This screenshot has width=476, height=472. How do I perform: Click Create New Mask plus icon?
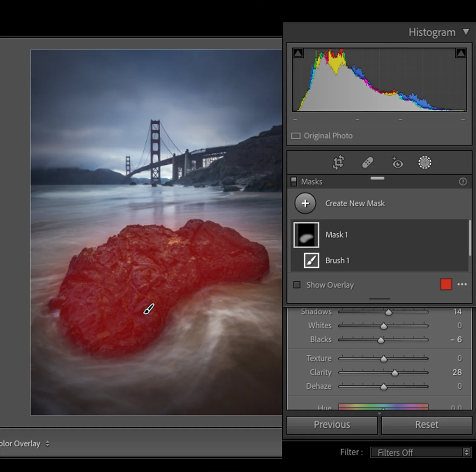point(305,203)
